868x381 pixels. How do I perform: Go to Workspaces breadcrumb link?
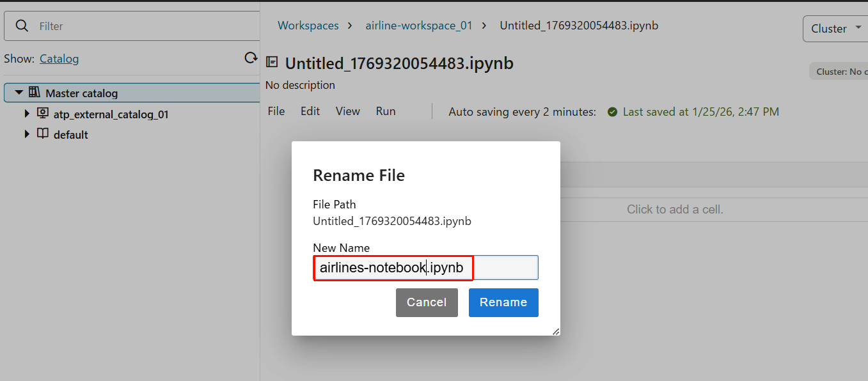pyautogui.click(x=308, y=26)
